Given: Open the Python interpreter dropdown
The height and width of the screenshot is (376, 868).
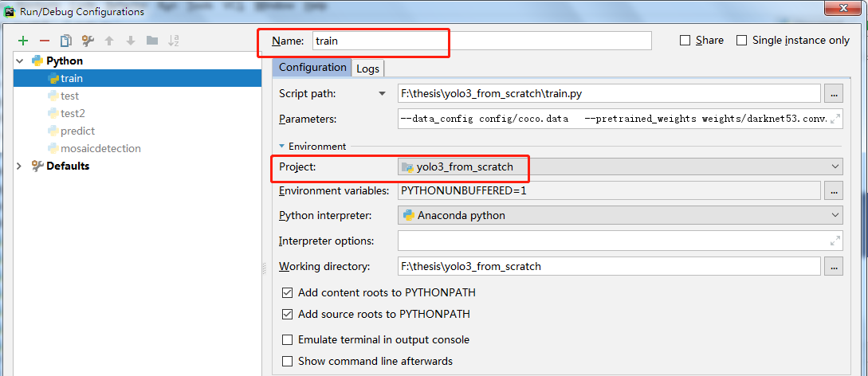Looking at the screenshot, I should point(620,215).
